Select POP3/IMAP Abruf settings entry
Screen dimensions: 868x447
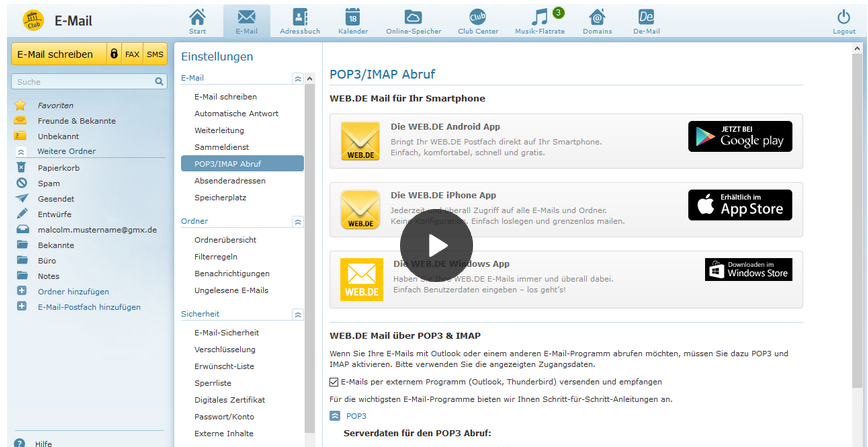pyautogui.click(x=242, y=163)
